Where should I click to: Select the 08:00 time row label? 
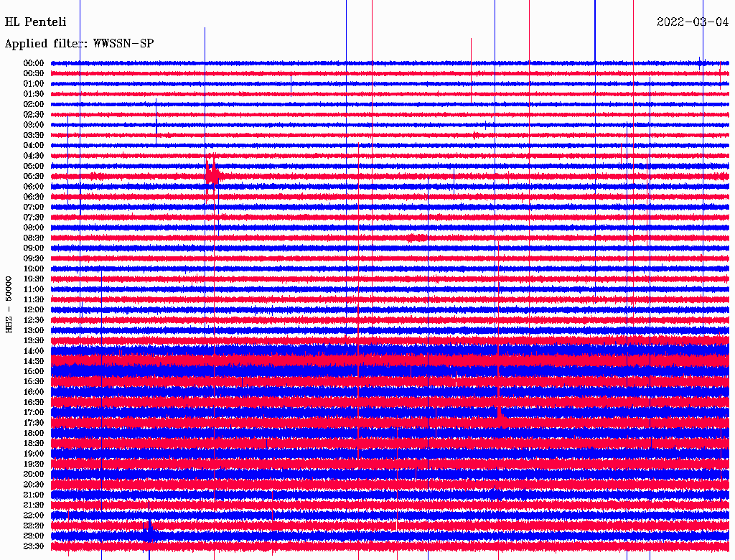click(34, 228)
